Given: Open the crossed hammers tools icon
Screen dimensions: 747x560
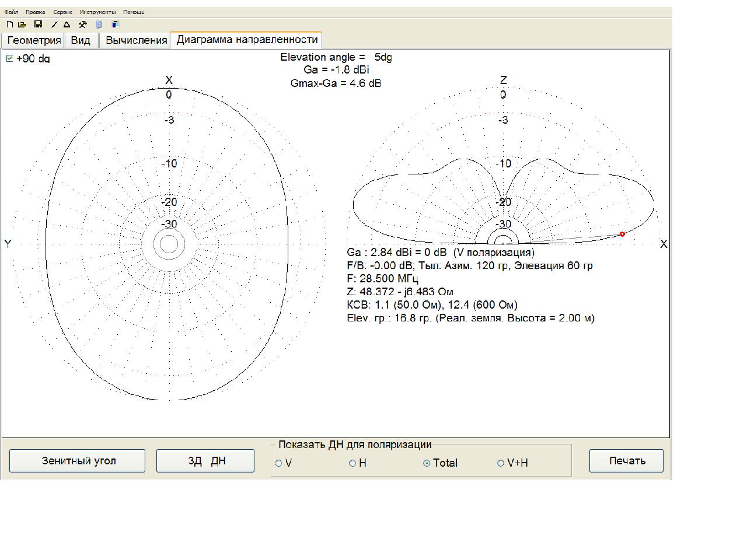Looking at the screenshot, I should coord(83,24).
